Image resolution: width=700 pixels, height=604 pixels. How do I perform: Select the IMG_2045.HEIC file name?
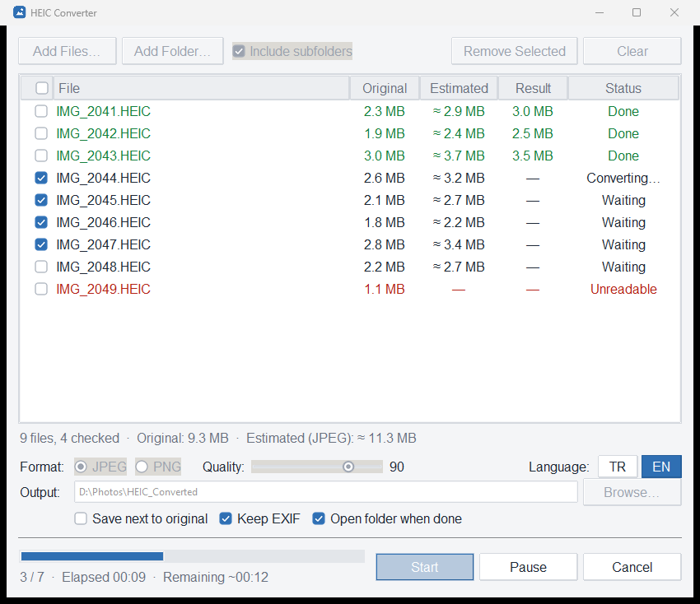point(103,200)
